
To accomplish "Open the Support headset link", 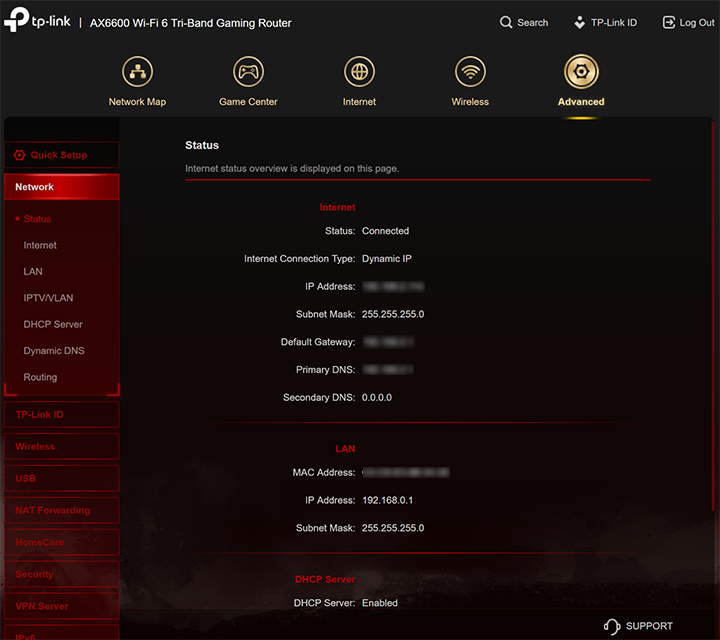I will [x=638, y=626].
